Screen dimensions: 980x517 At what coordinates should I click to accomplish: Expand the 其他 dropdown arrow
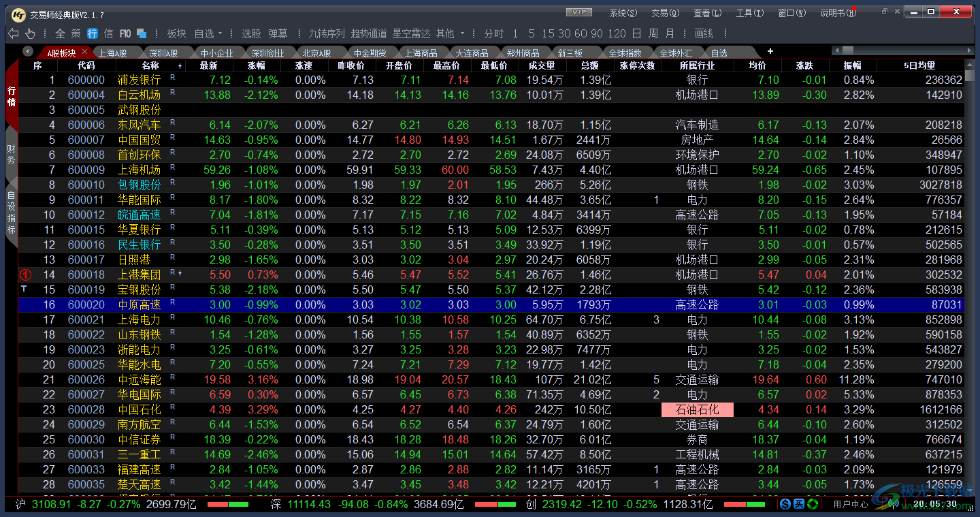(x=462, y=34)
